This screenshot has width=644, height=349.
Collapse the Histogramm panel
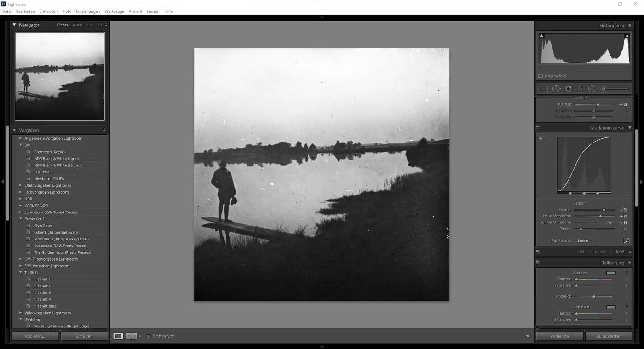630,26
